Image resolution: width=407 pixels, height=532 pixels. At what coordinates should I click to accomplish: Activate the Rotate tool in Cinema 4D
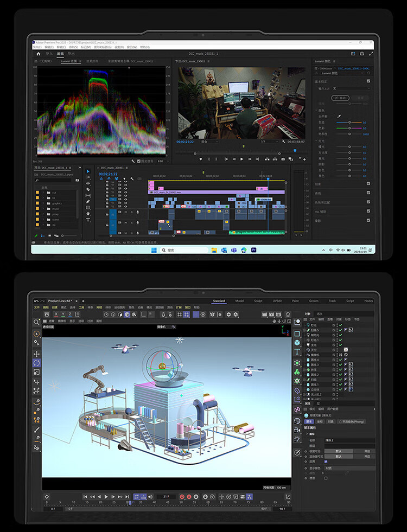(x=36, y=363)
